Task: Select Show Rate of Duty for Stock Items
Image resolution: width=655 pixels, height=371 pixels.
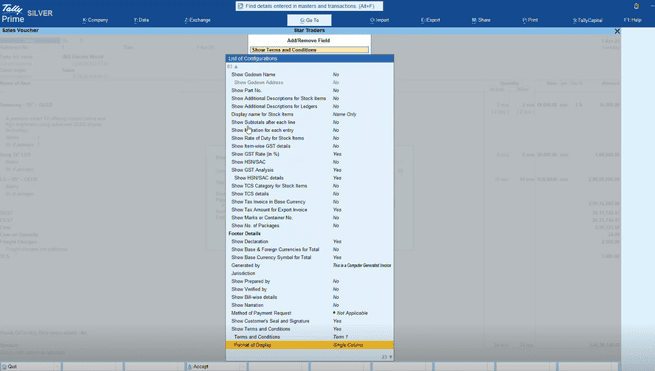Action: click(x=310, y=138)
